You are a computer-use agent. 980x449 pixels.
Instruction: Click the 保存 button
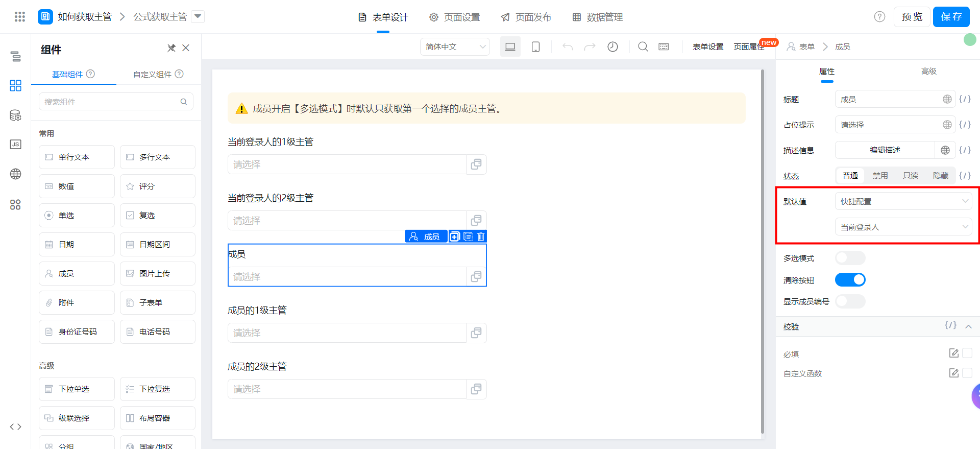pos(951,17)
